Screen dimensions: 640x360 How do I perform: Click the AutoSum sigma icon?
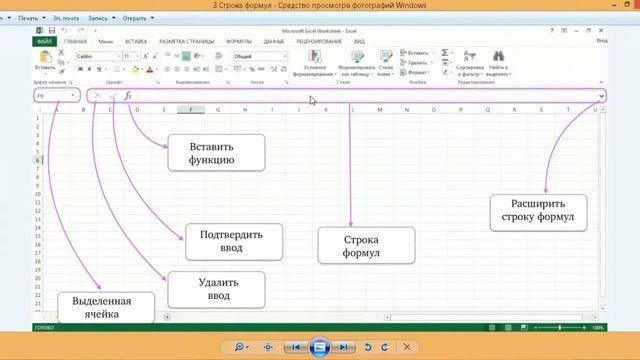tap(445, 53)
